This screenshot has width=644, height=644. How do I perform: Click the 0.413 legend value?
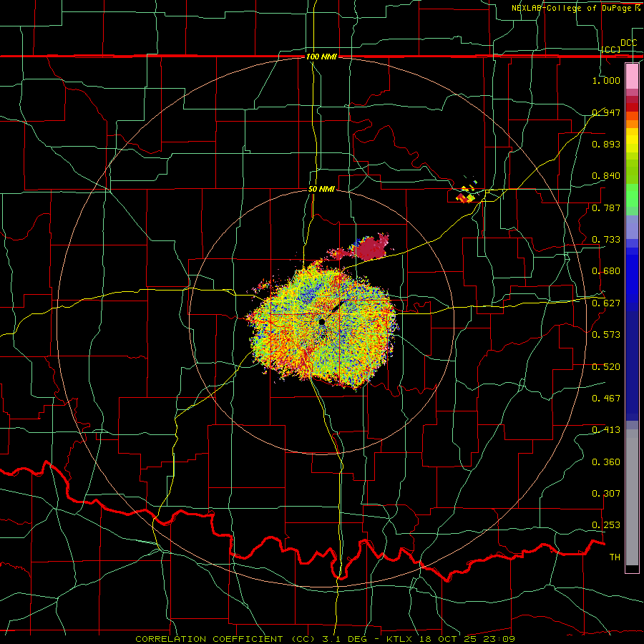tap(606, 430)
